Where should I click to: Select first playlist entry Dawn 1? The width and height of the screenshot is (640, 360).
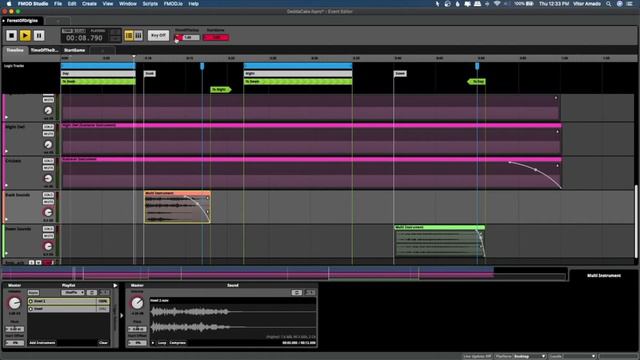click(69, 301)
